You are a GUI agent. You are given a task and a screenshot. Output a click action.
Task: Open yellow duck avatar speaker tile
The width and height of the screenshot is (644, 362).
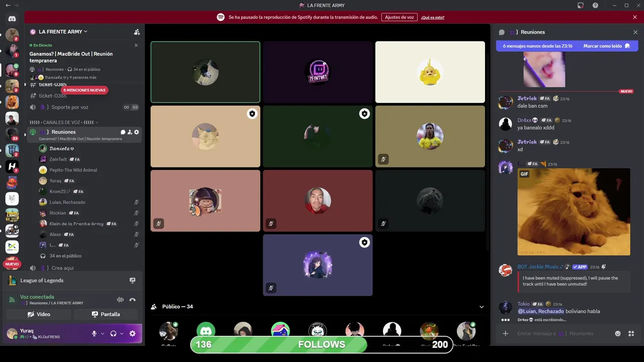(x=430, y=72)
